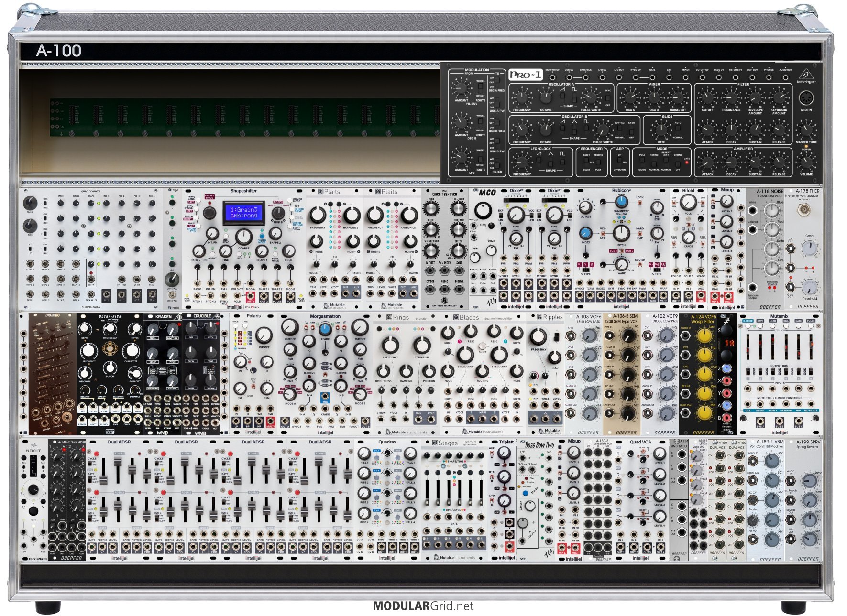Select the A-124 VCF5 Wasp Filter module
Screen dimensions: 847x616
[698, 374]
